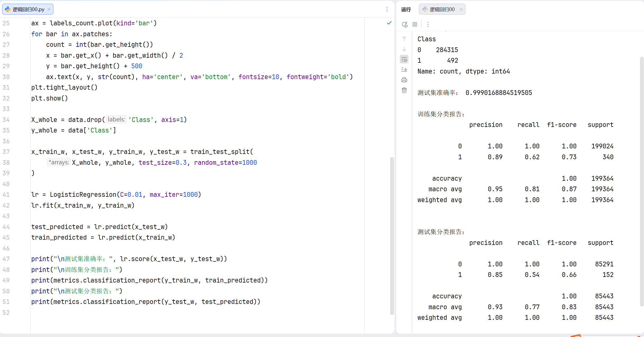Click the Rerun script icon
Viewport: 644px width, 337px height.
[x=404, y=24]
